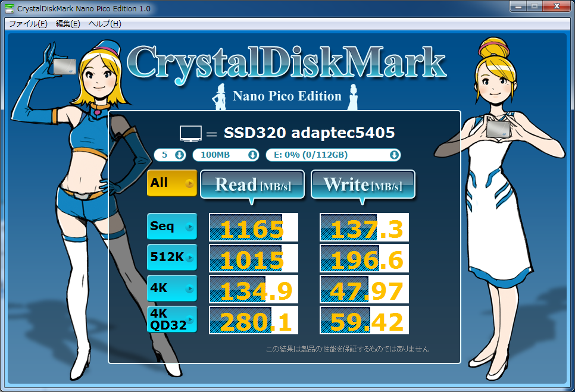This screenshot has width=575, height=392.
Task: Select the 4K read result 134.9
Action: click(254, 290)
